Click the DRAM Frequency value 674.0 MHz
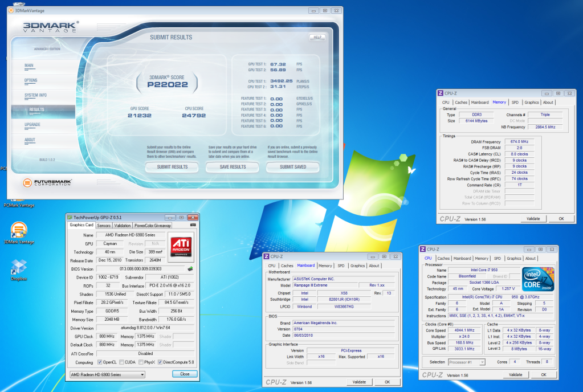This screenshot has height=392, width=583. pos(519,141)
